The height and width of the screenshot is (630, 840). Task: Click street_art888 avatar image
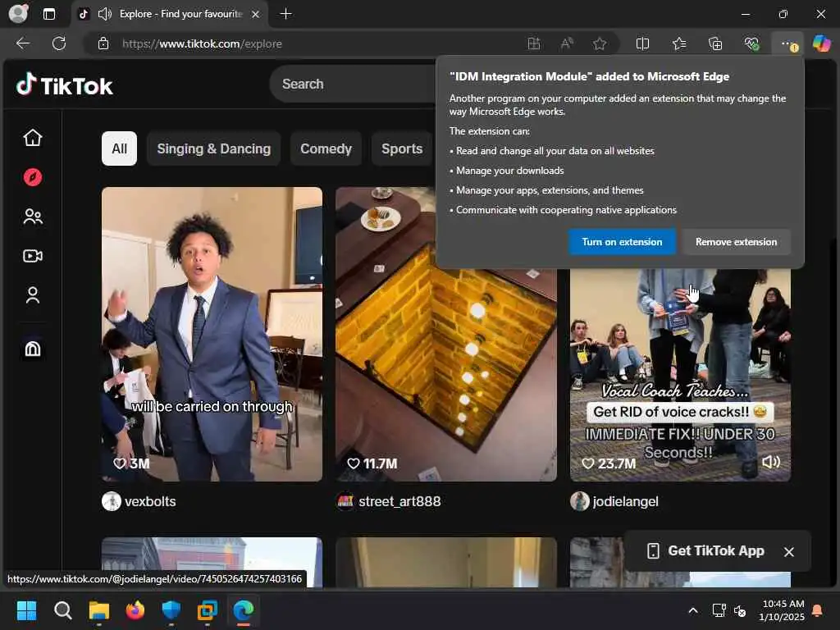[345, 501]
